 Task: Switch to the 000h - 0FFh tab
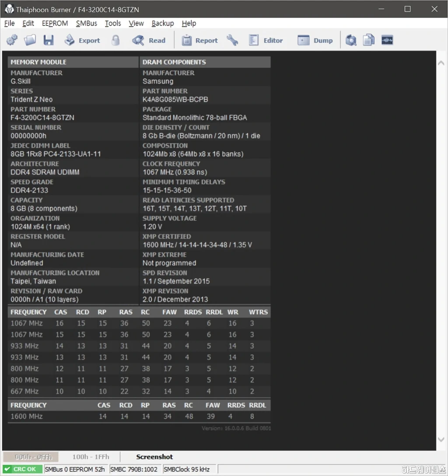pos(31,457)
